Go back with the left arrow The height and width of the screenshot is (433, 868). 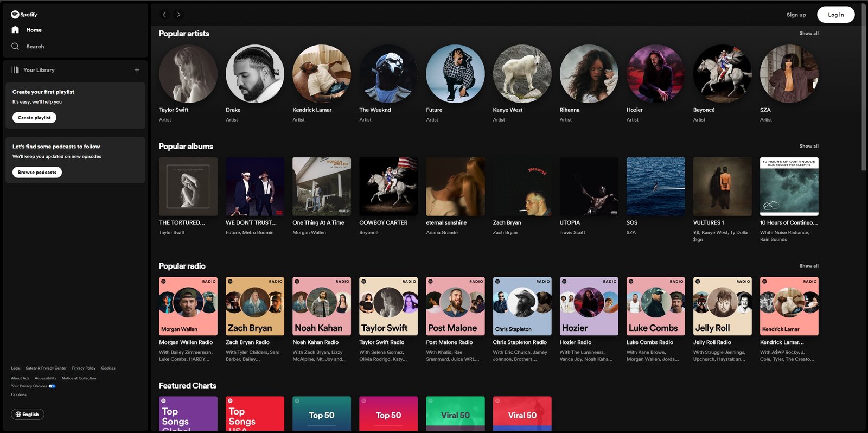pyautogui.click(x=164, y=15)
